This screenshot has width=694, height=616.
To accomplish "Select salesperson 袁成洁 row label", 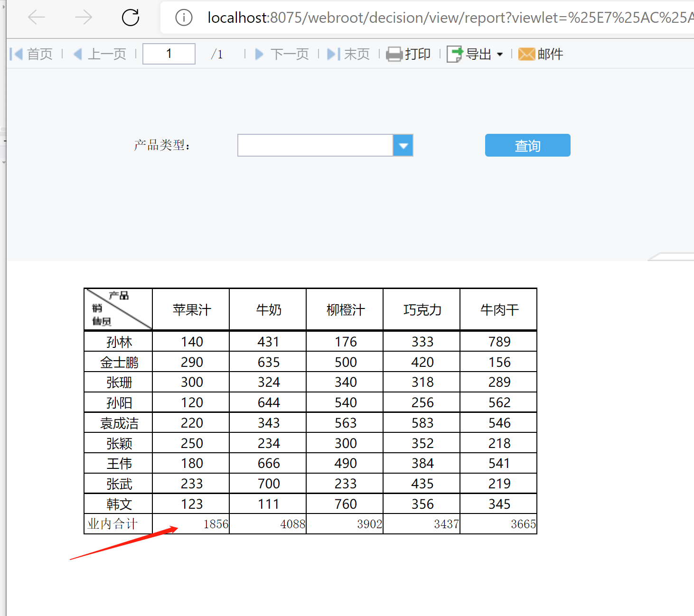I will (x=119, y=423).
